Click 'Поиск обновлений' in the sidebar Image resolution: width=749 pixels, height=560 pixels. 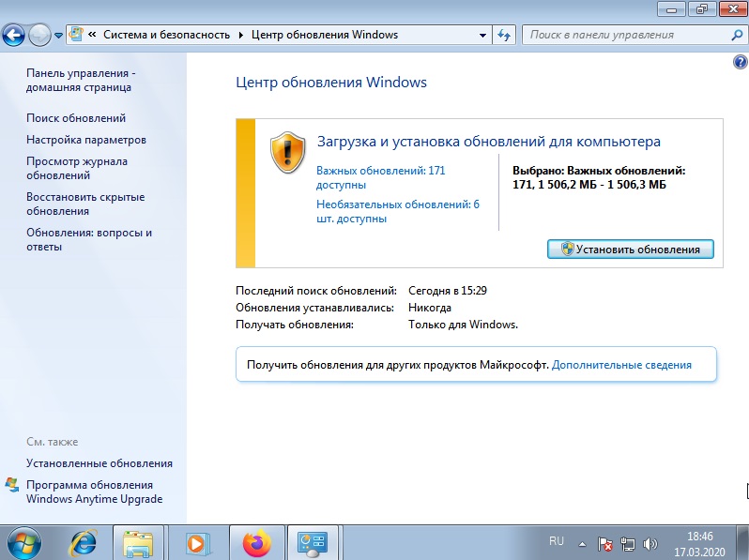coord(76,118)
